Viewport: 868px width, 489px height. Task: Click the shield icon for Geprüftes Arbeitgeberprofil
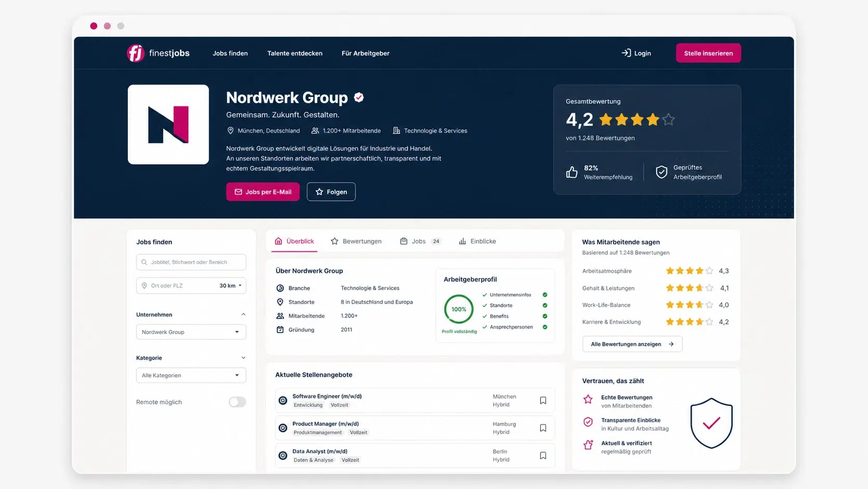click(661, 172)
